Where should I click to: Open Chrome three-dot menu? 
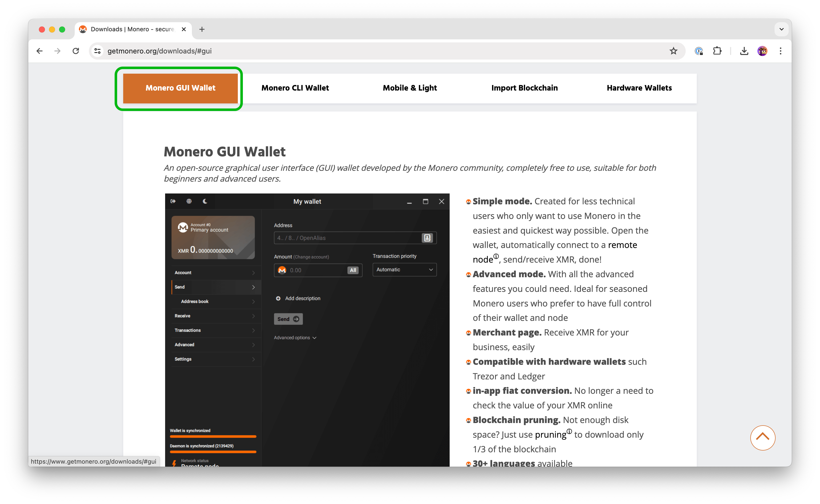[x=780, y=51]
